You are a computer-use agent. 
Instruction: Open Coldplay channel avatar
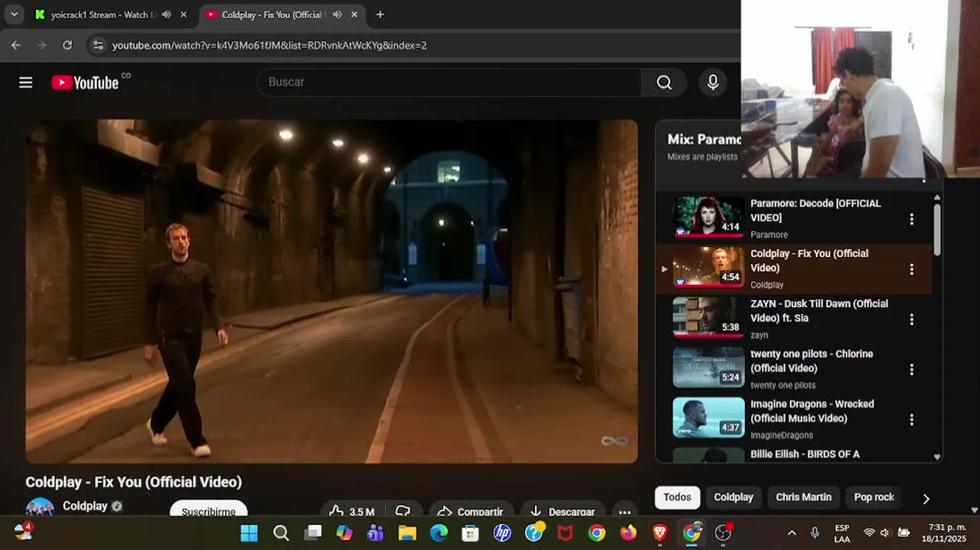[x=40, y=509]
